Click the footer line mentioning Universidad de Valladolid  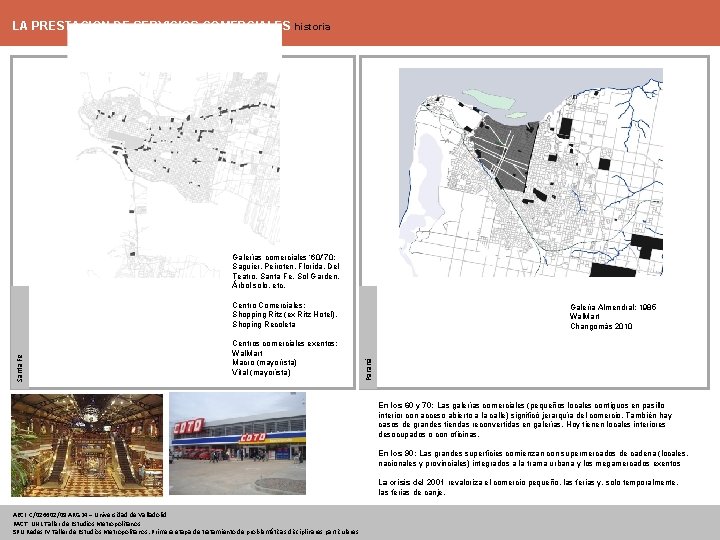tap(90, 515)
